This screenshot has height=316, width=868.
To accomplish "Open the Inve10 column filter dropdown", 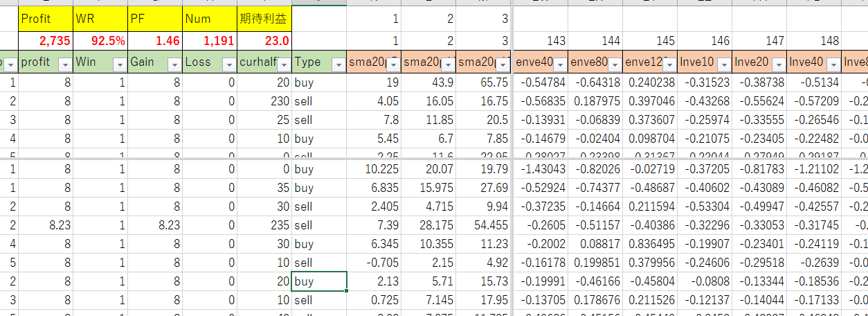I will click(724, 64).
